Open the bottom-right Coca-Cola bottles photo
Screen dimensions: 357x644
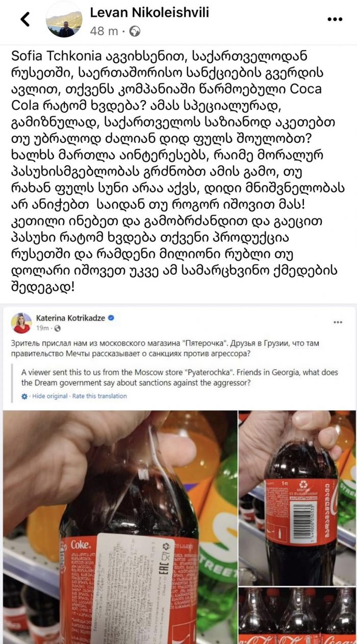298,615
